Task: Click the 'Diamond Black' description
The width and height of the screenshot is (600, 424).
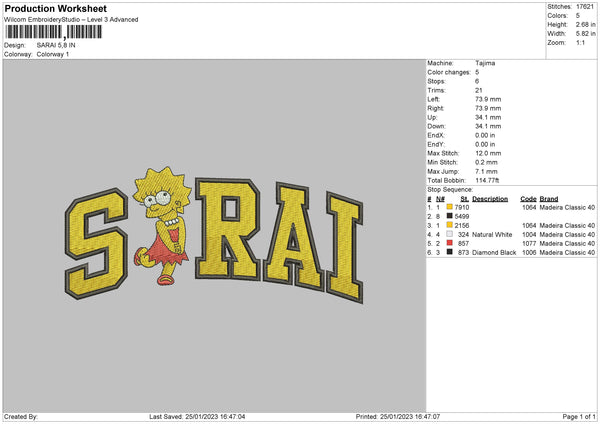Action: (x=494, y=253)
